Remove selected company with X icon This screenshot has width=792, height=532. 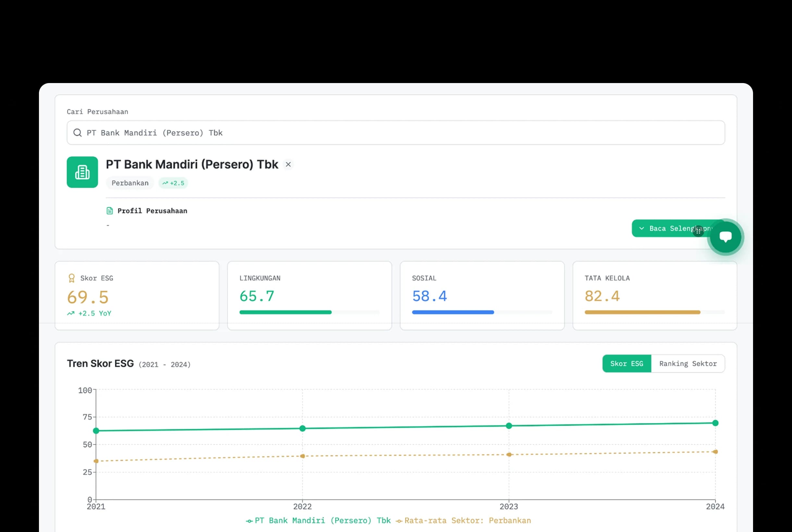pos(288,164)
